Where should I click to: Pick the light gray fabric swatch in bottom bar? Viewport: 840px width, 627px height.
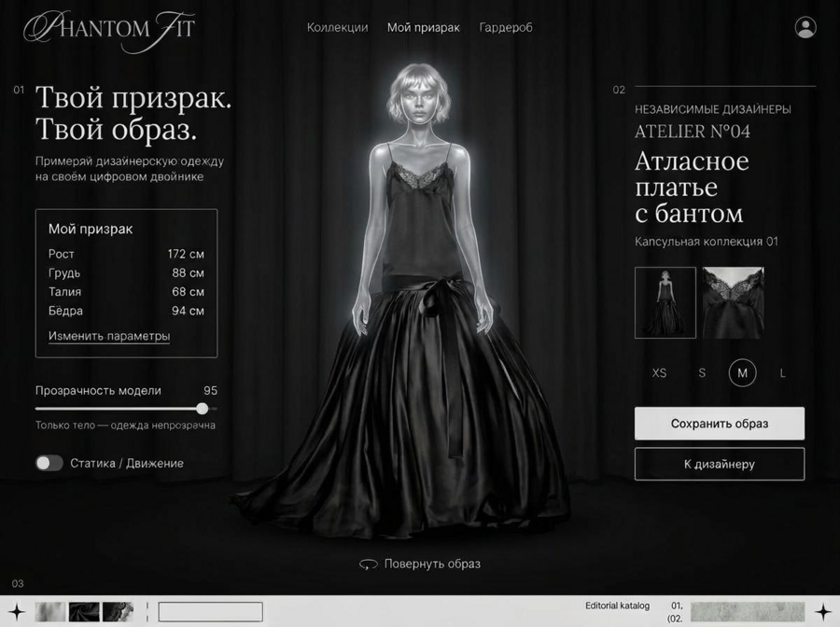click(49, 611)
